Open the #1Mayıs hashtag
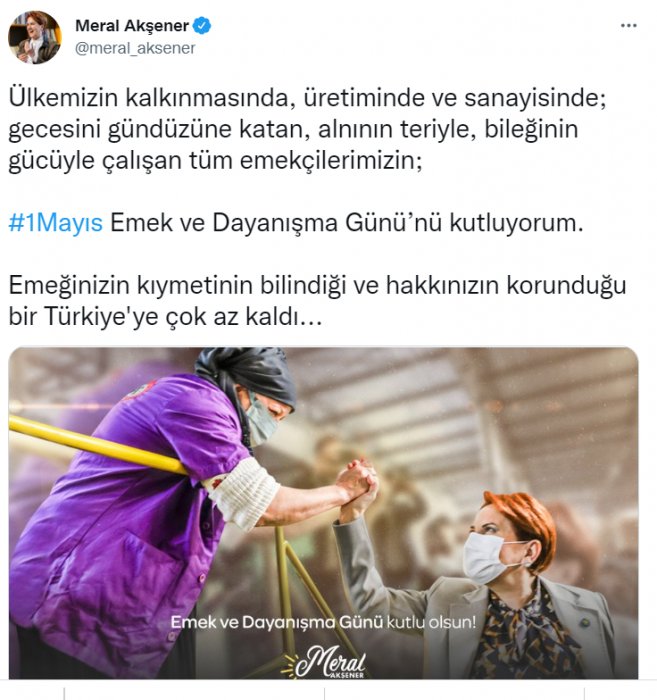Viewport: 657px width, 700px height. pyautogui.click(x=56, y=222)
